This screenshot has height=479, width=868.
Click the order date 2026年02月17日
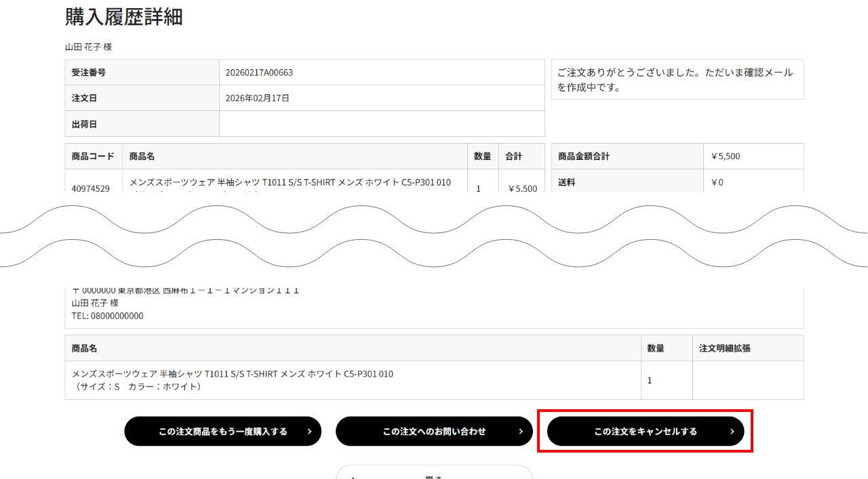pos(257,98)
